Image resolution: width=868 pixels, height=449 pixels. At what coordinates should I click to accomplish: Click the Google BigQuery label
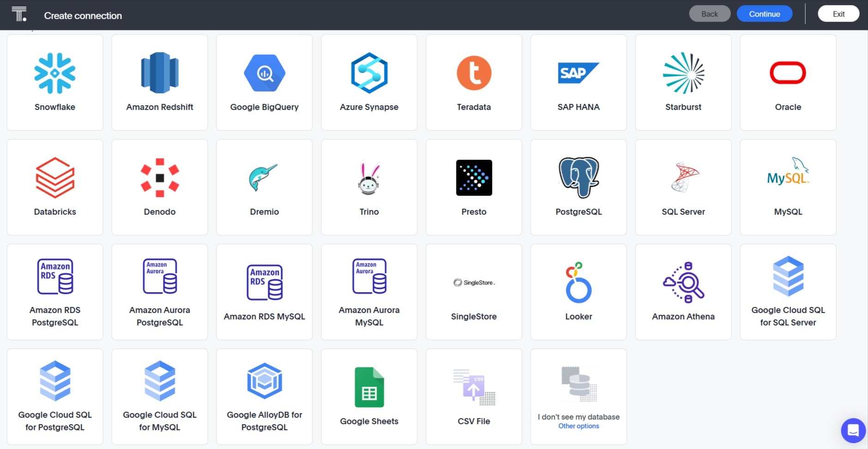pyautogui.click(x=264, y=107)
